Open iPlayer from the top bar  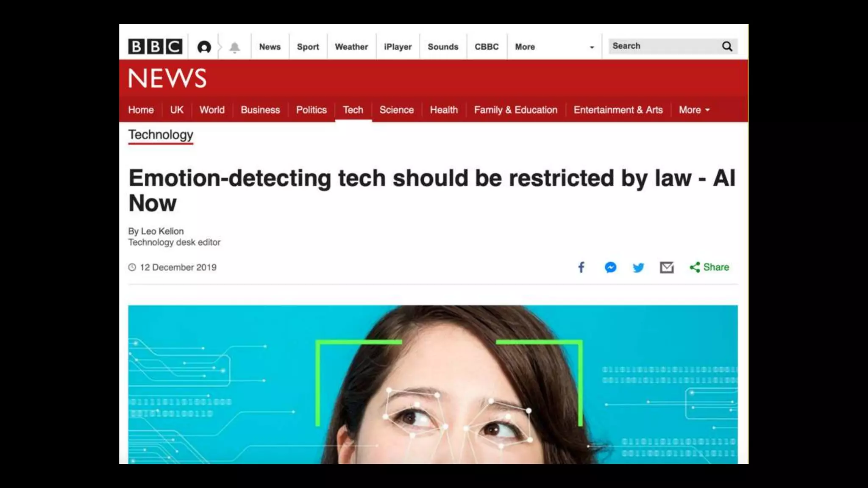[398, 47]
